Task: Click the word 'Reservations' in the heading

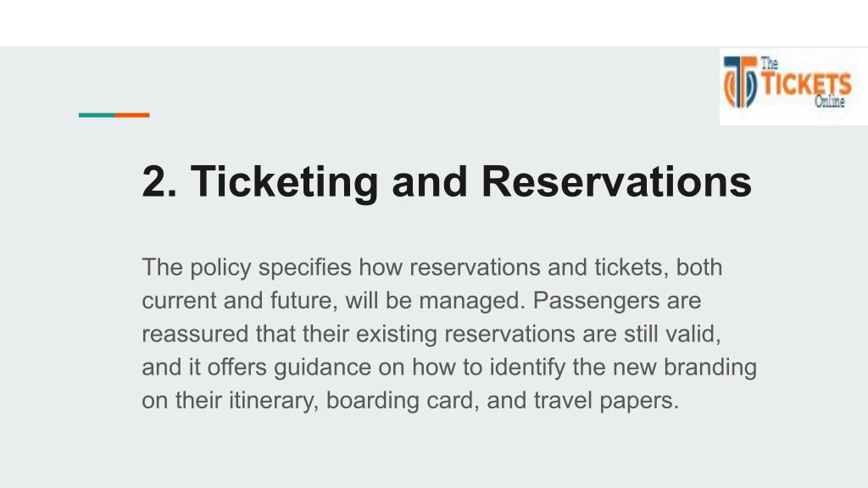Action: [617, 181]
